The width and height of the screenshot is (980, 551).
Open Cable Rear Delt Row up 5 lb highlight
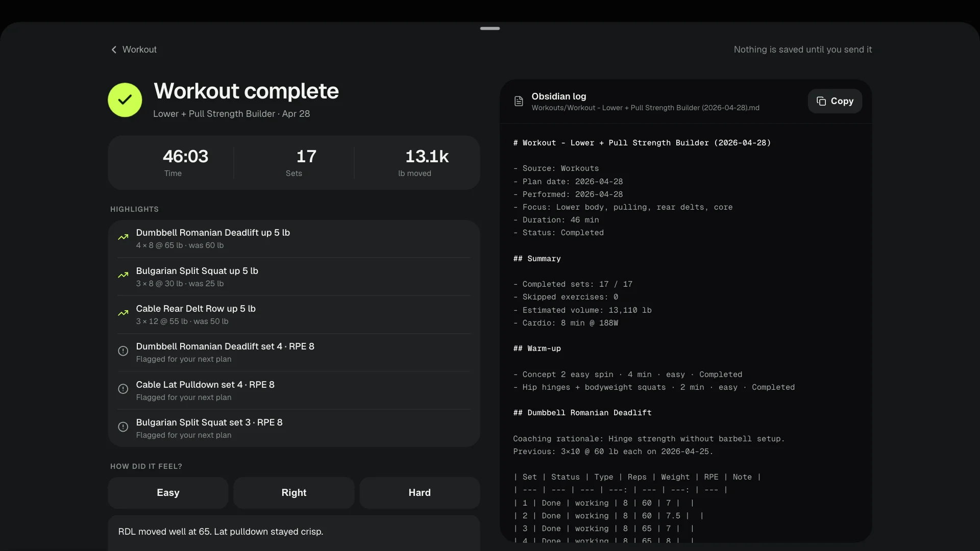pos(294,315)
